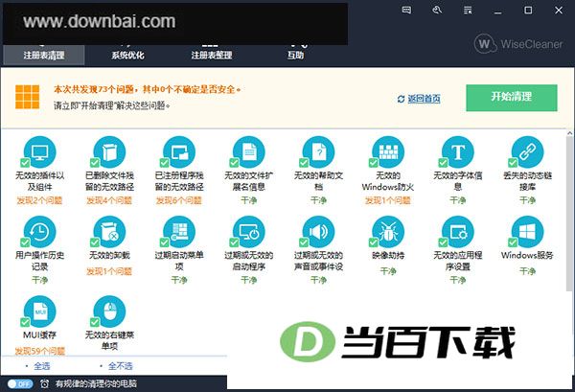Click 发现1个问题 under 无效的Windows防火

pos(388,200)
